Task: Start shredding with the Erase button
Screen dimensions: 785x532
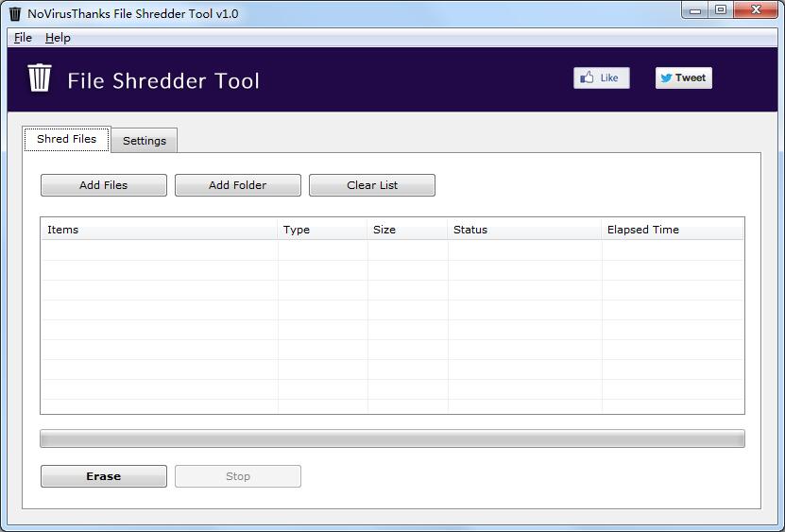Action: [103, 476]
